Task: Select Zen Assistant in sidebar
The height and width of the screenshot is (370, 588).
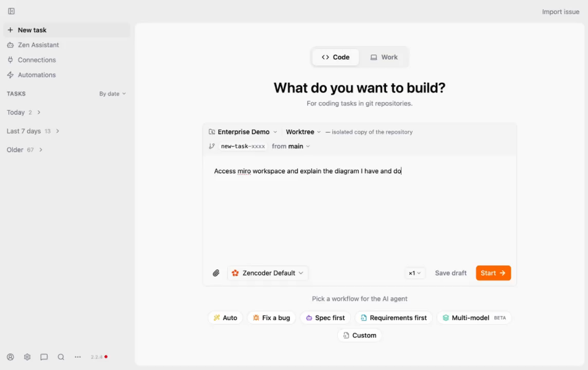Action: tap(67, 45)
